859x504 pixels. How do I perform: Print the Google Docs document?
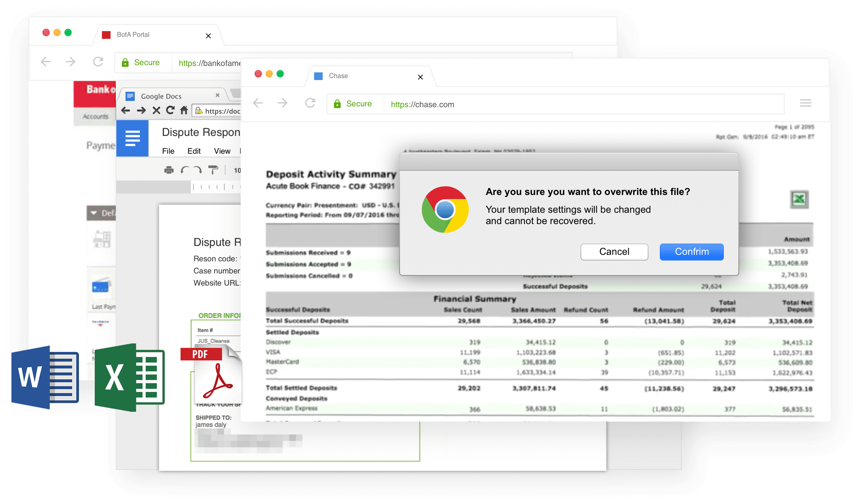coord(169,170)
